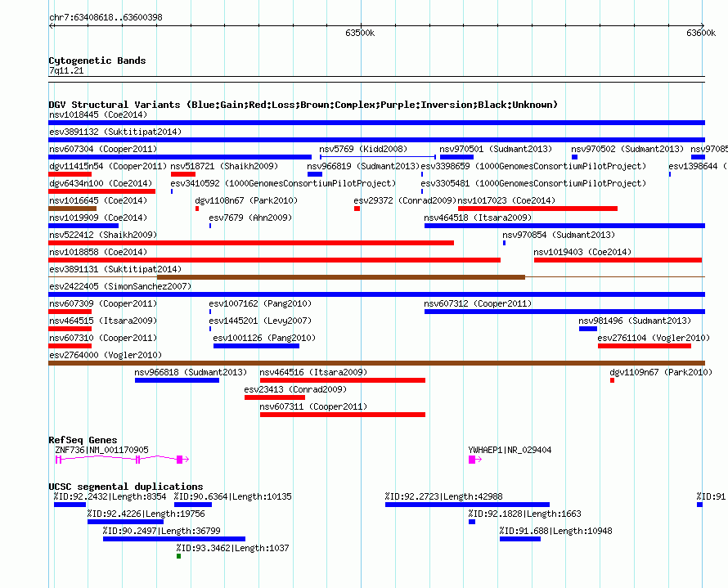Click esv7679 (Ahn2009) label
The width and height of the screenshot is (728, 588).
pos(250,218)
